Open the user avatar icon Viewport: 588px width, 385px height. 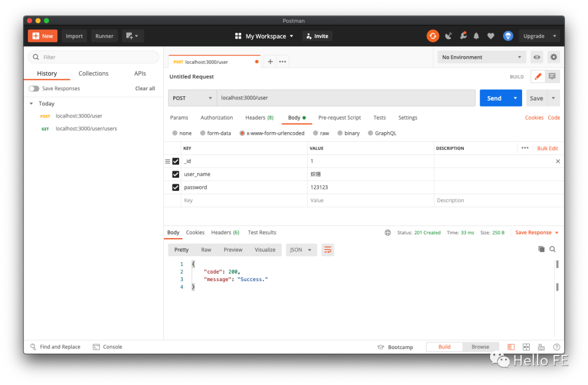point(508,36)
